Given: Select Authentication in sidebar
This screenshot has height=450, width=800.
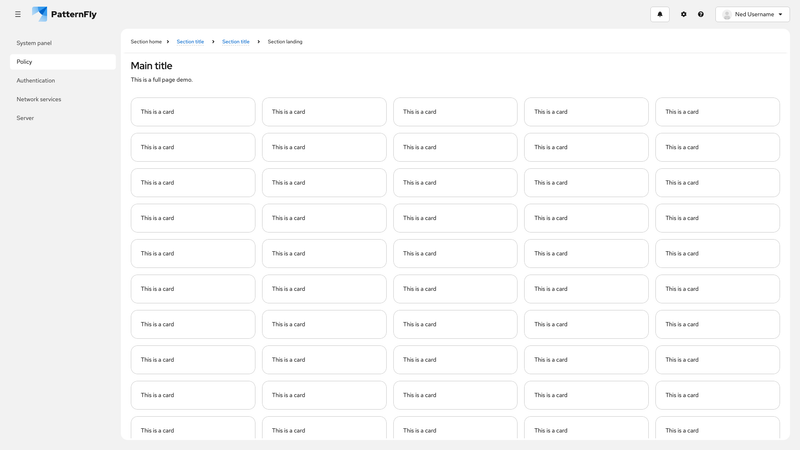Looking at the screenshot, I should point(63,81).
